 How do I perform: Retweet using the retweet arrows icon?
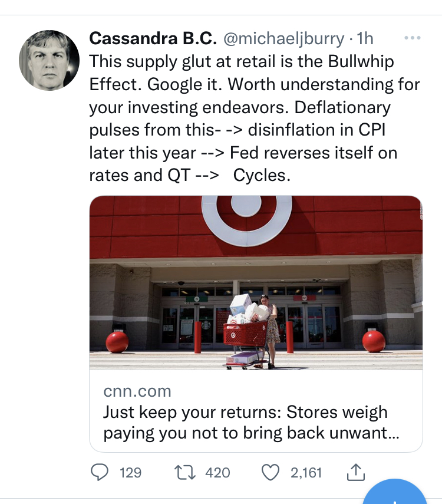185,472
